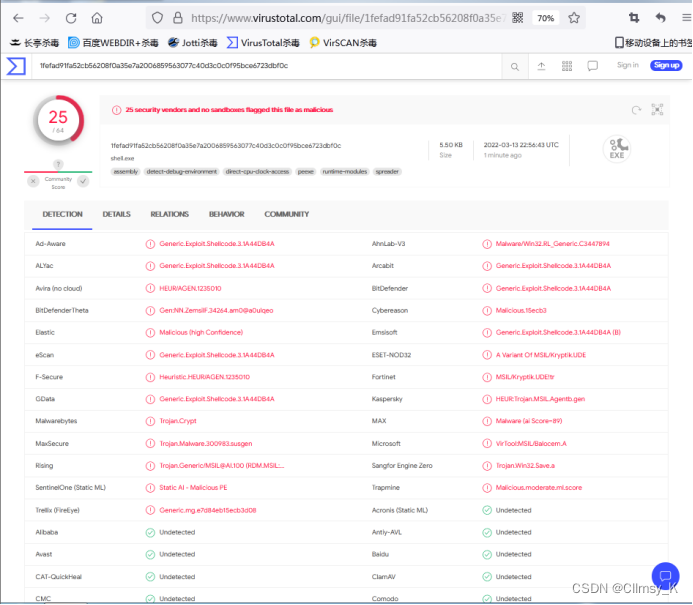The height and width of the screenshot is (605, 693).
Task: Click the 5.50 KB size value
Action: pyautogui.click(x=451, y=145)
